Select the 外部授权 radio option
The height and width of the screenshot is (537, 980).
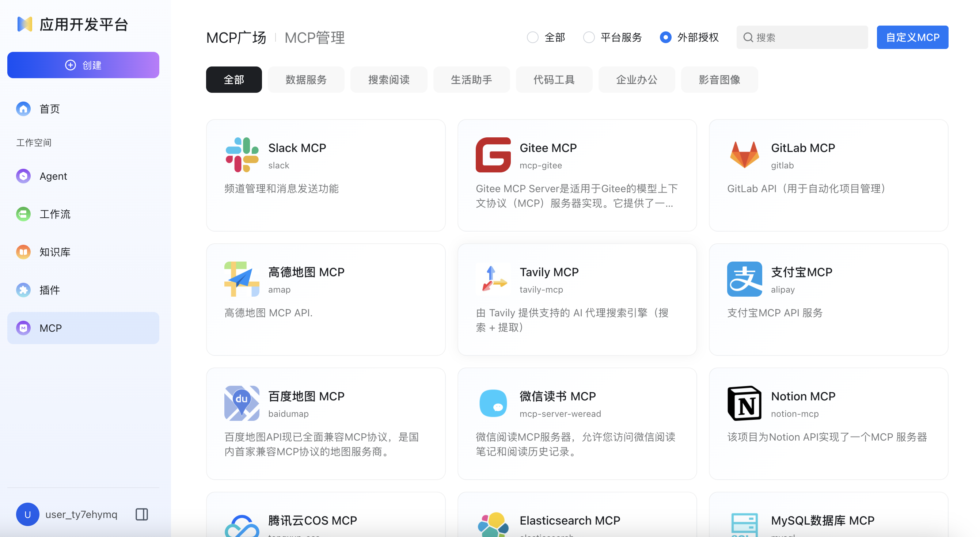tap(665, 37)
